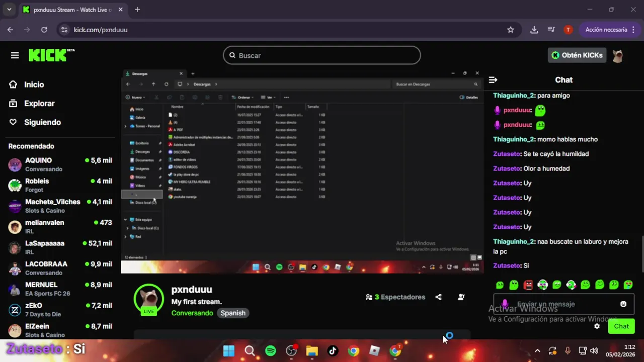Bookmark this page with star icon
The width and height of the screenshot is (644, 362).
(511, 30)
